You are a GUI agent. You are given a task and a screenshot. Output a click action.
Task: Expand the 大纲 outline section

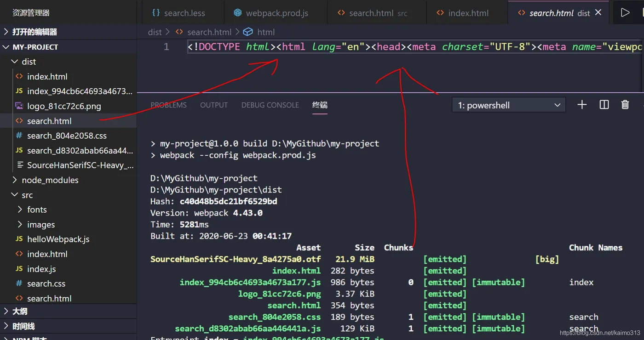point(68,311)
